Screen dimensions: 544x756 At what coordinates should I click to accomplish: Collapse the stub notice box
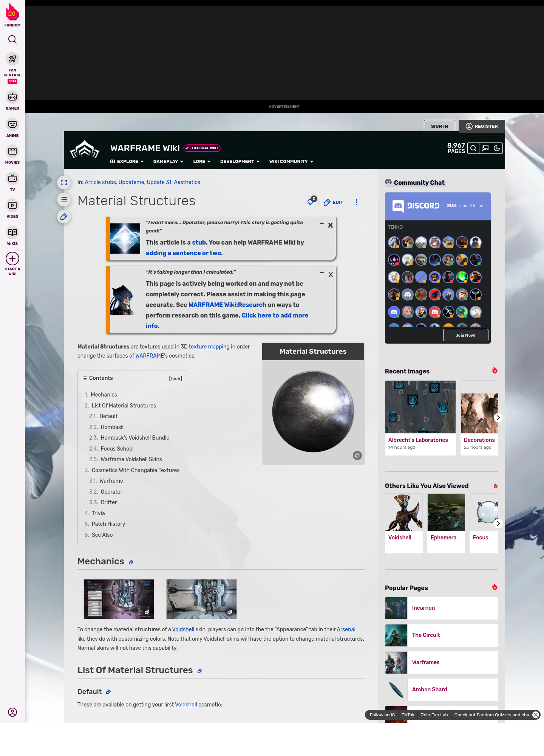(x=322, y=223)
